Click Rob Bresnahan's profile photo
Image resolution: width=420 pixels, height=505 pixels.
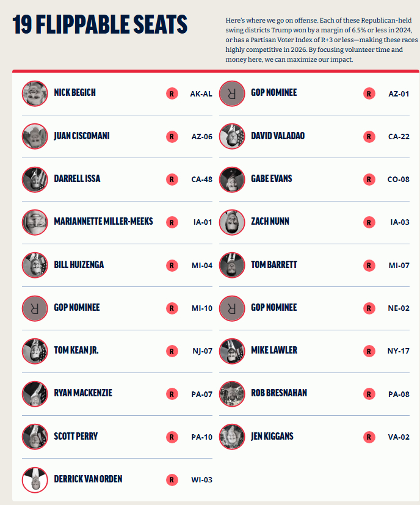click(x=232, y=394)
